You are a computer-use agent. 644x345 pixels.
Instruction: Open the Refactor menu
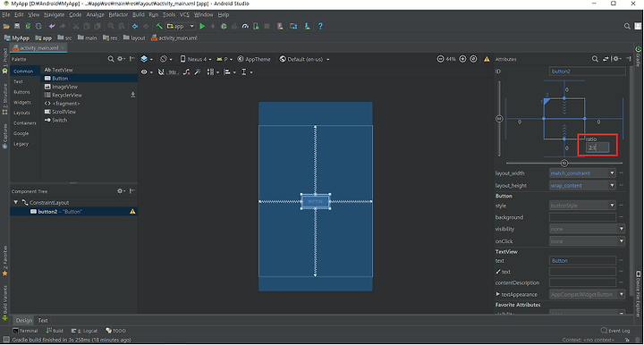(x=118, y=15)
